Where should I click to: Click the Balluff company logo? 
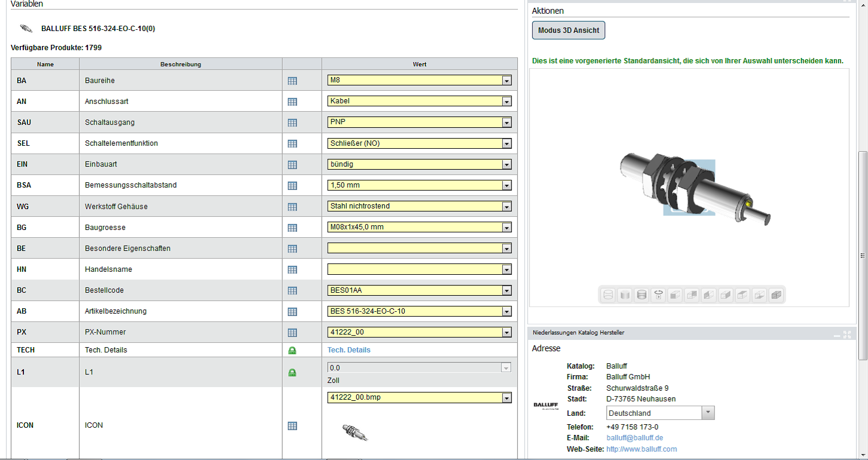[546, 406]
